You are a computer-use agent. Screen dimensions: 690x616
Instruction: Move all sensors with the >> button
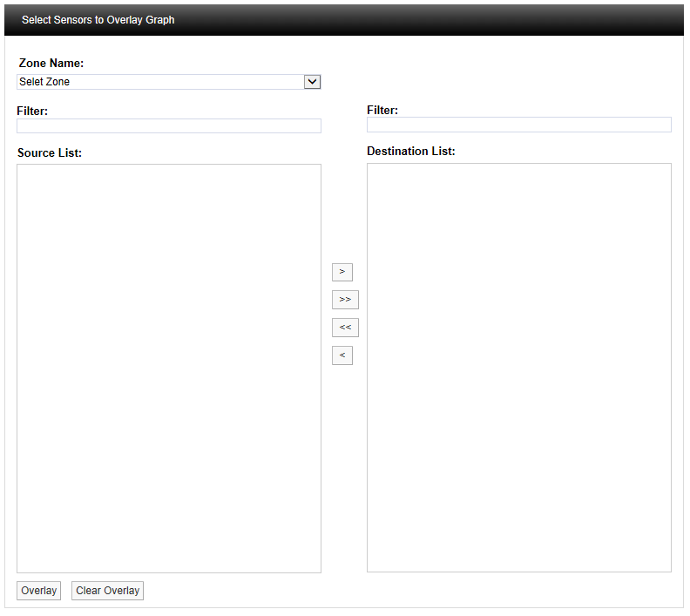coord(345,300)
